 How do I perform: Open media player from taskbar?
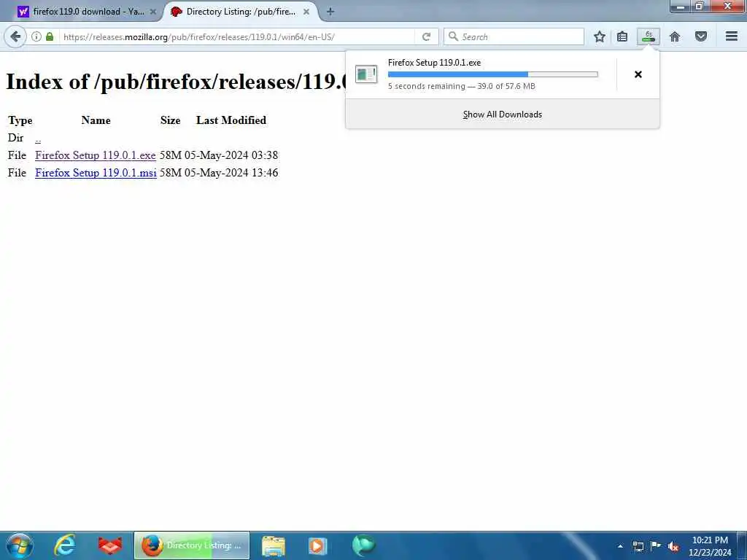(318, 545)
